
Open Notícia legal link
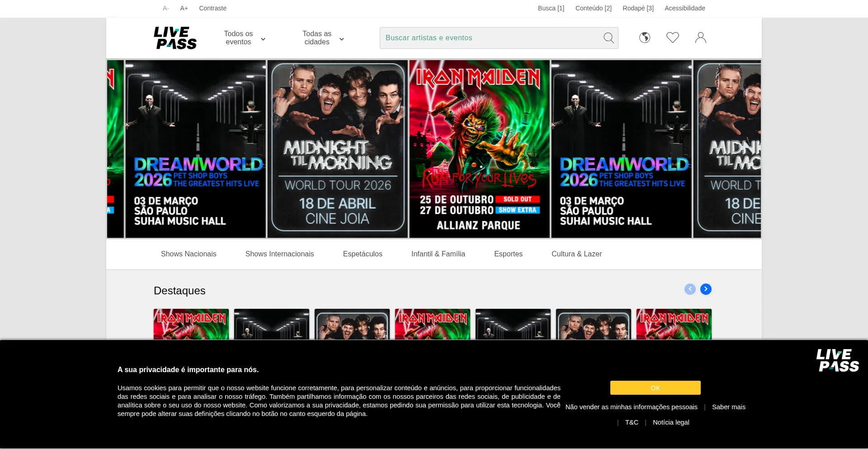671,422
